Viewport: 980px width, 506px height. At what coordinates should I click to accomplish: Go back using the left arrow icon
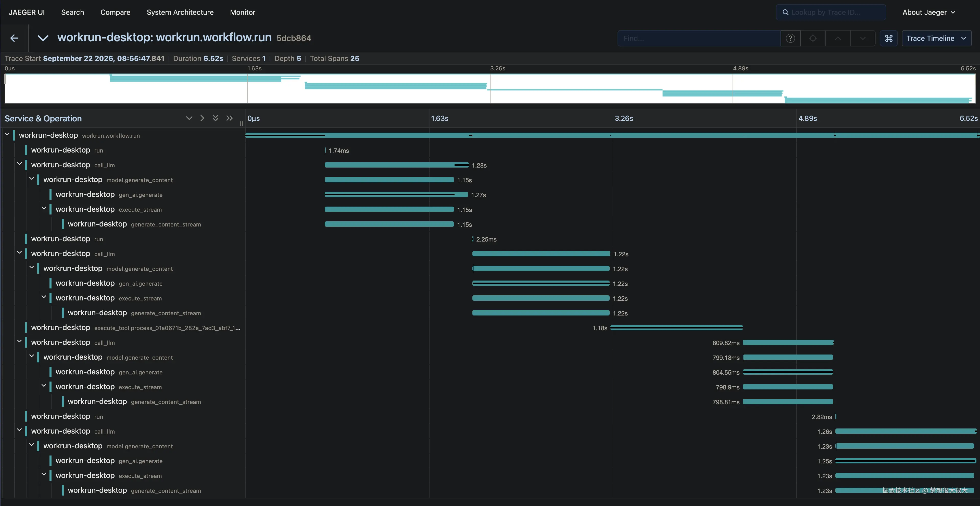(x=15, y=38)
